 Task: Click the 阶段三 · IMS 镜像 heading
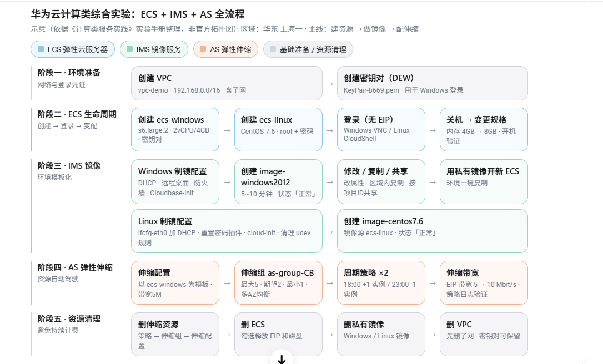69,166
